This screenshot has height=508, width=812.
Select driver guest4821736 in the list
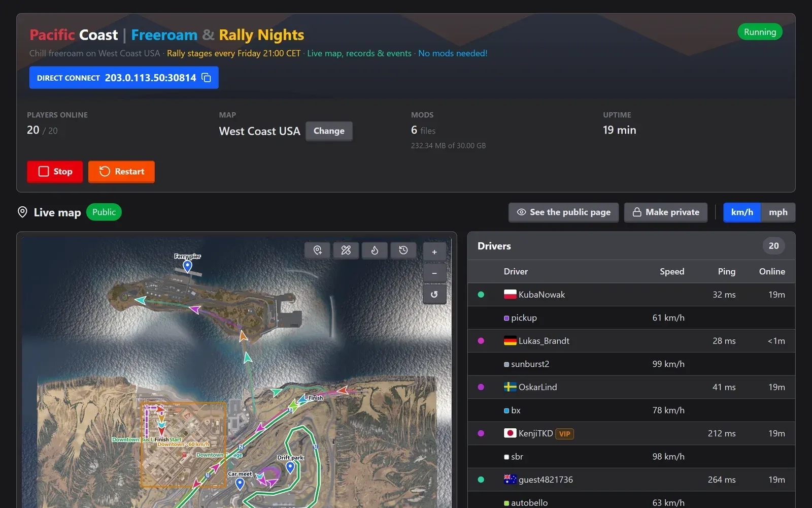(631, 480)
